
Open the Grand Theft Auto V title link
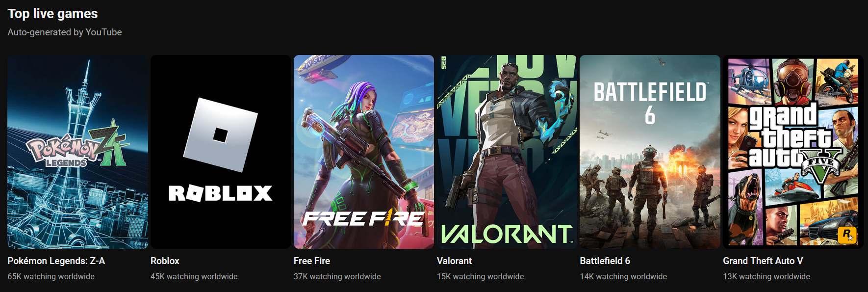(763, 261)
